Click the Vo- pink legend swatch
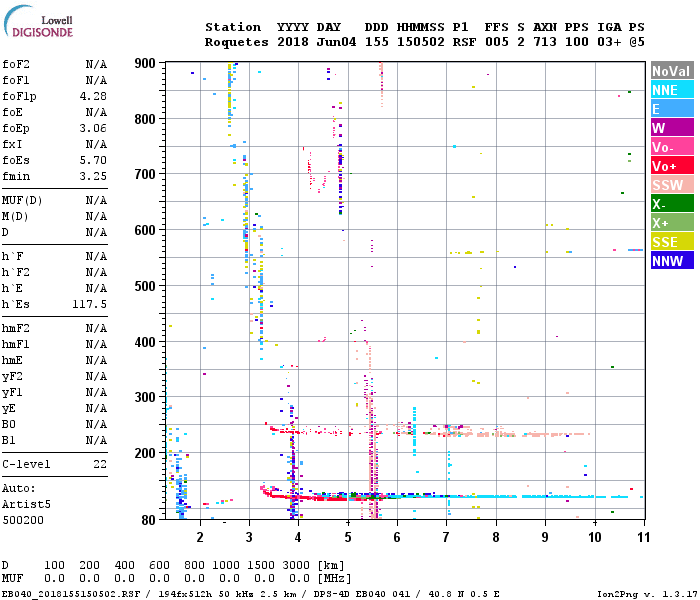The width and height of the screenshot is (700, 600). [669, 147]
